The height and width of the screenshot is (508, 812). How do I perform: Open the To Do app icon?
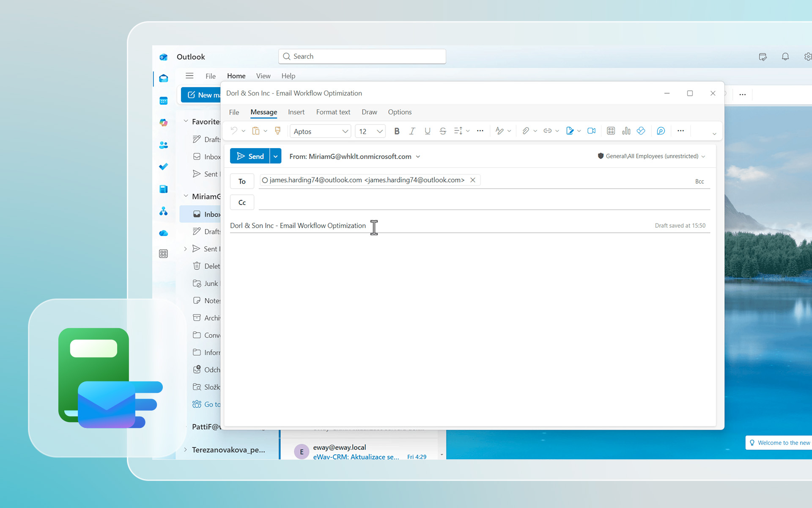click(x=164, y=166)
